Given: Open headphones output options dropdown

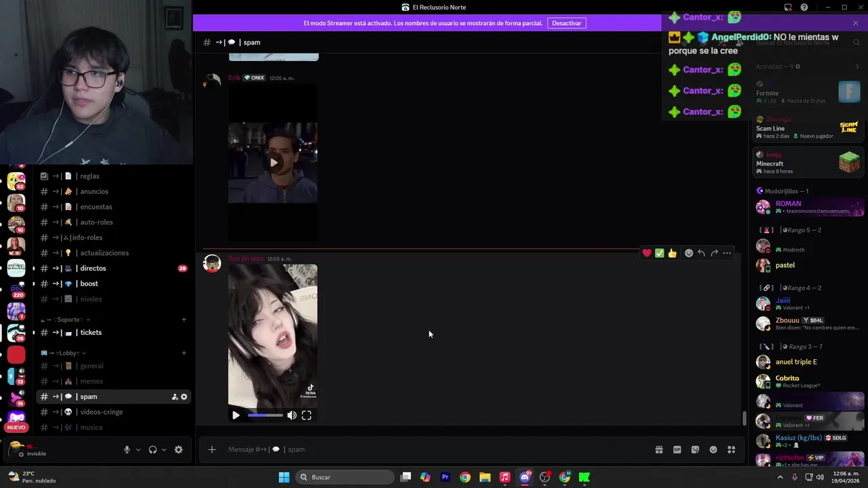Looking at the screenshot, I should pyautogui.click(x=163, y=449).
